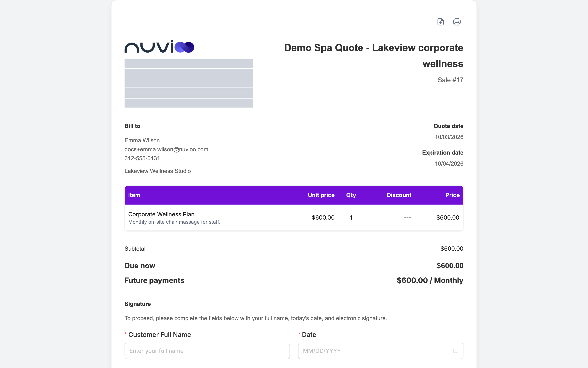Viewport: 588px width, 368px height.
Task: Select the email docs+emma.wilson@nuvioo.com
Action: (166, 149)
